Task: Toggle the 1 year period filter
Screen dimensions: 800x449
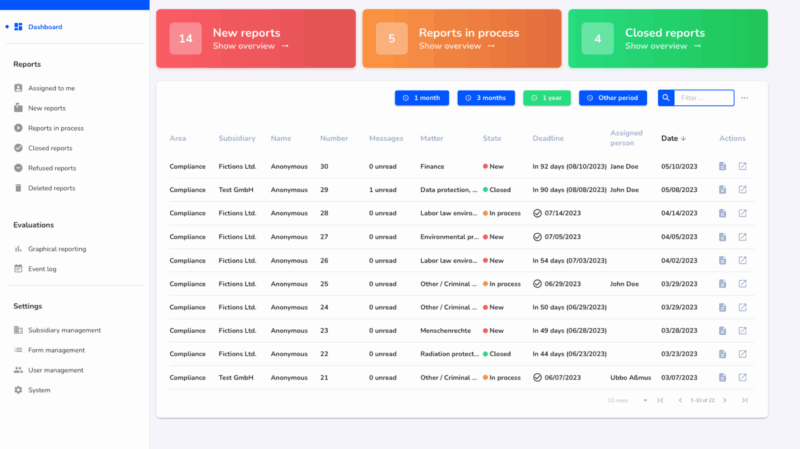Action: tap(547, 98)
